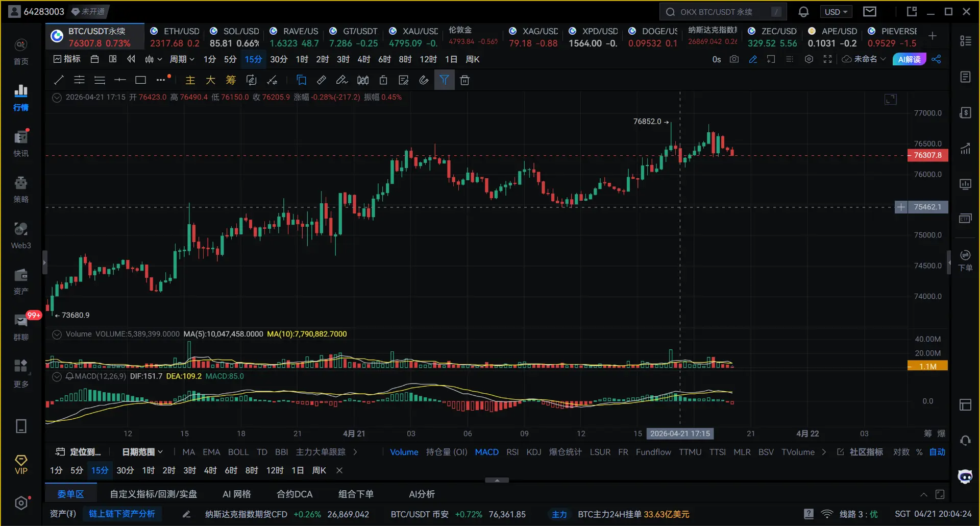The height and width of the screenshot is (526, 980).
Task: Open 链上链下资产分析 link
Action: pyautogui.click(x=122, y=514)
